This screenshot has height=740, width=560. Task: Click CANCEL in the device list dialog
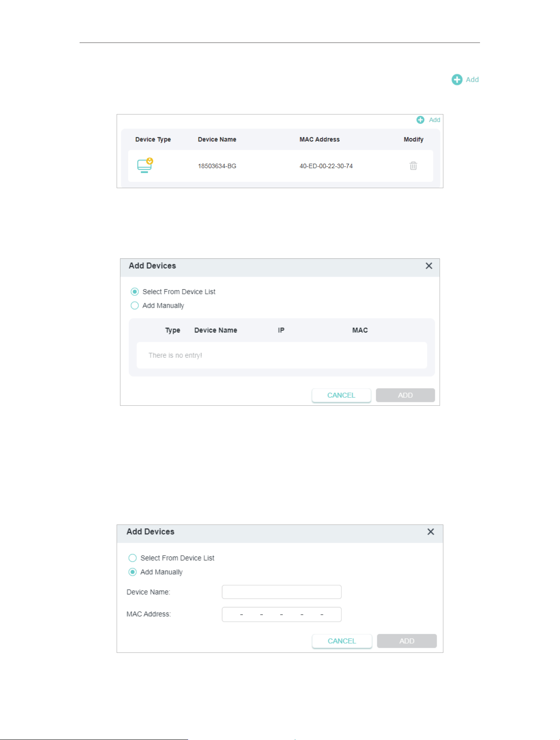(341, 395)
